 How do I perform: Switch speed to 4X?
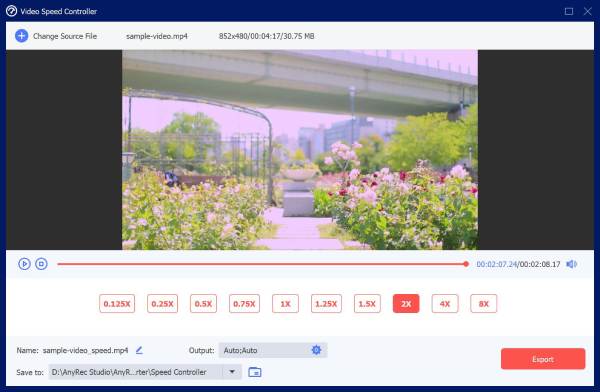coord(445,304)
